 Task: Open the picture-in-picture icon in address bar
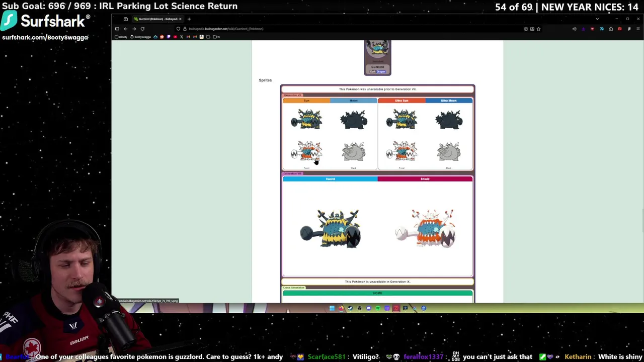tap(532, 29)
